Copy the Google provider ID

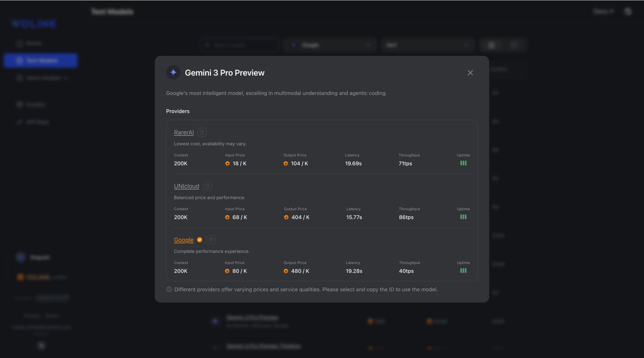coord(211,240)
